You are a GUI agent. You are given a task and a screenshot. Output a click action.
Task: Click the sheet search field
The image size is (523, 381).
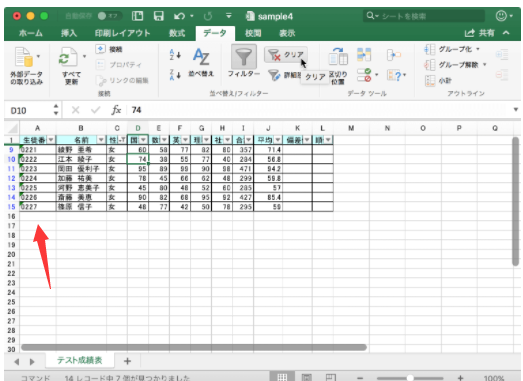pyautogui.click(x=424, y=16)
